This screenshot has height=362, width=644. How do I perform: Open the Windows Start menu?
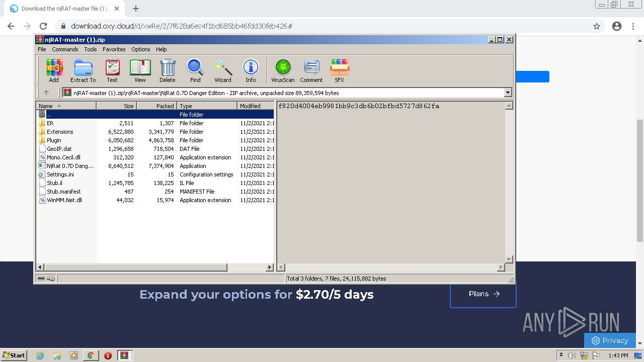14,355
